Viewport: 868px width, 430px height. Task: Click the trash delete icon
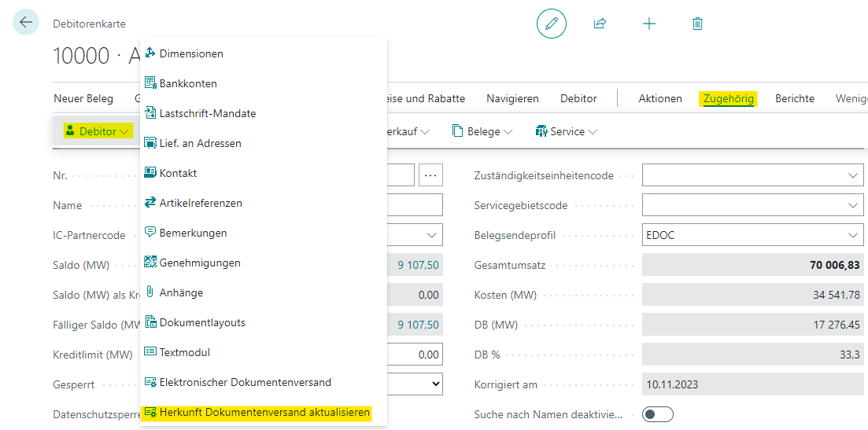click(697, 24)
